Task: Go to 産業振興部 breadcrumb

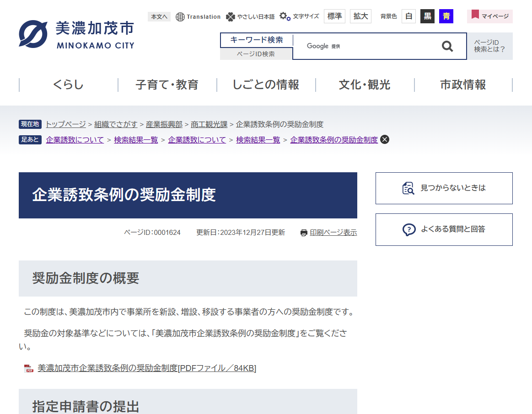Action: point(164,124)
